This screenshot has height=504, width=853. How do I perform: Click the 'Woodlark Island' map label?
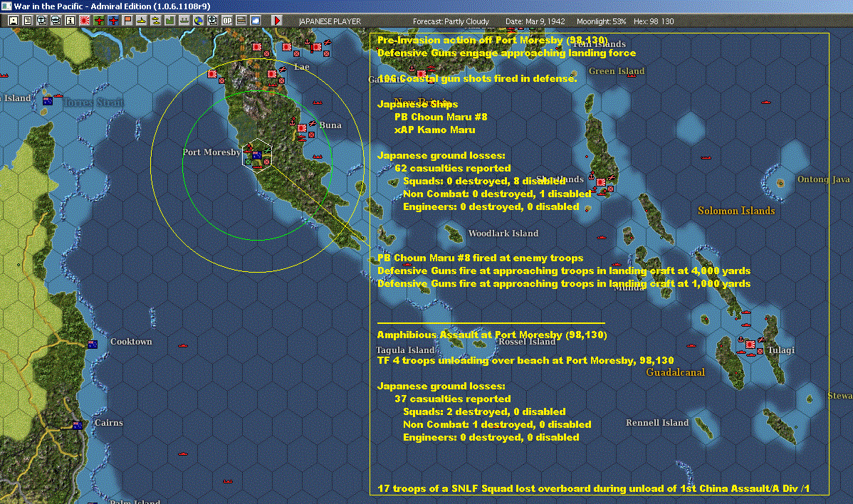(x=503, y=233)
